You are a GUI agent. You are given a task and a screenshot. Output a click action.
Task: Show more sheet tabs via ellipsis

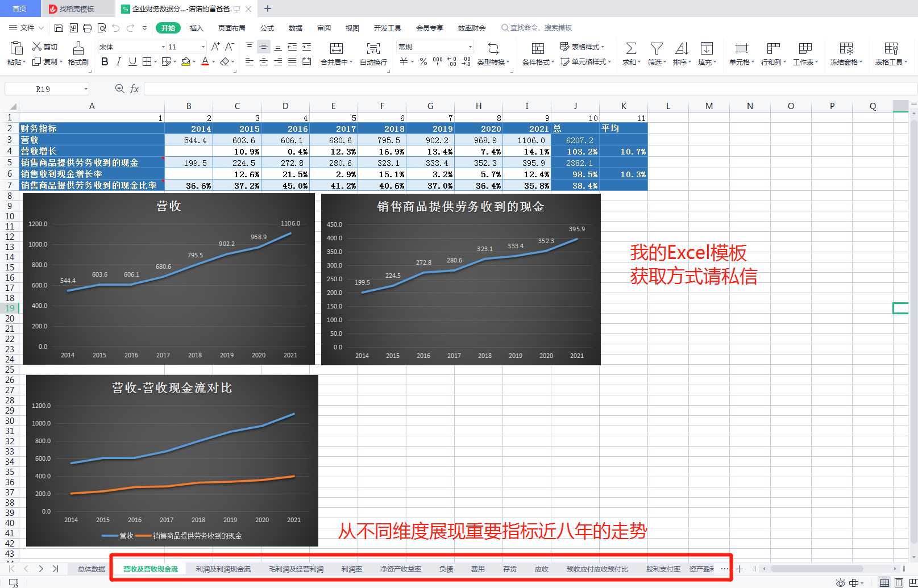724,569
